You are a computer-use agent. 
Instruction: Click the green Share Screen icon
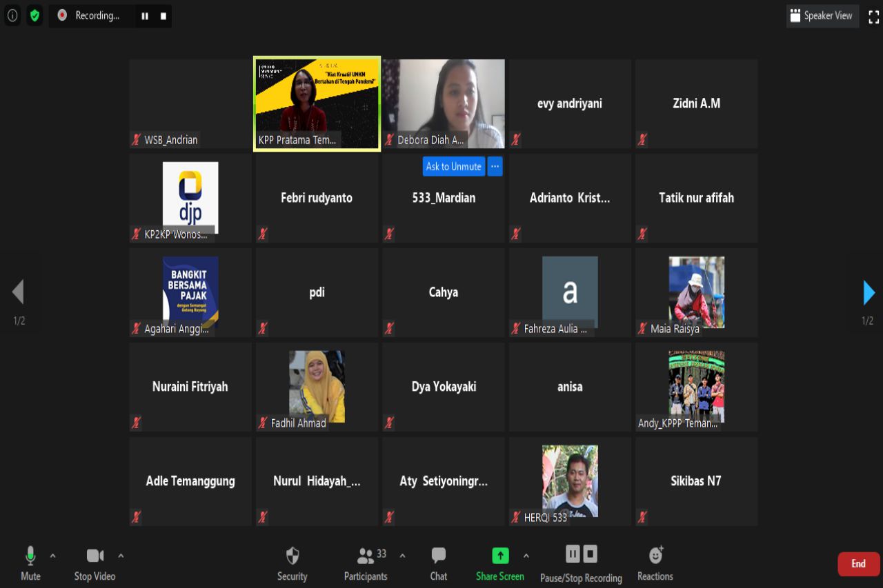pyautogui.click(x=500, y=556)
